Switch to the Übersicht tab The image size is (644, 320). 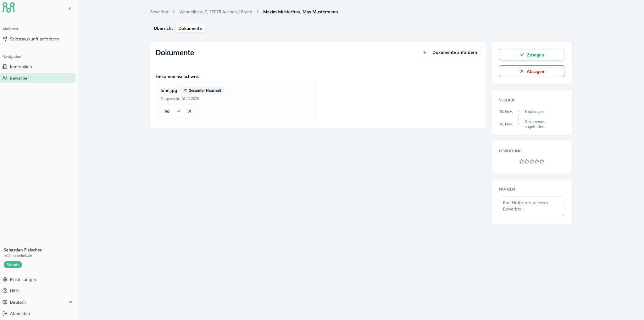[x=163, y=28]
